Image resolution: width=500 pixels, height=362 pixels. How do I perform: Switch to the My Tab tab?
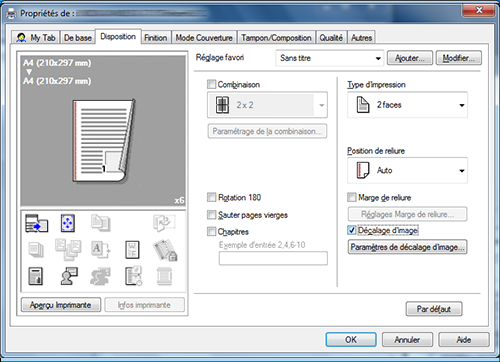click(x=35, y=38)
